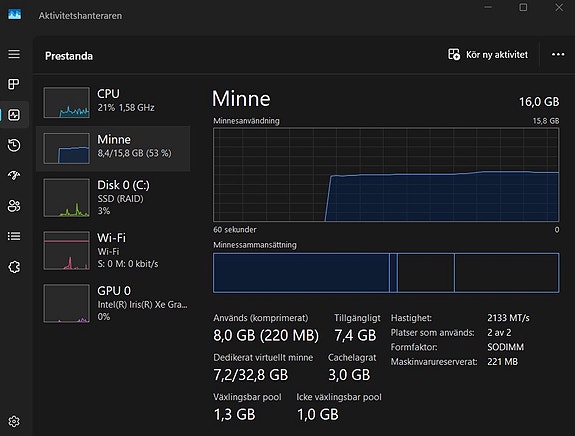The height and width of the screenshot is (436, 575).
Task: Select the CPU performance item
Action: tap(113, 103)
